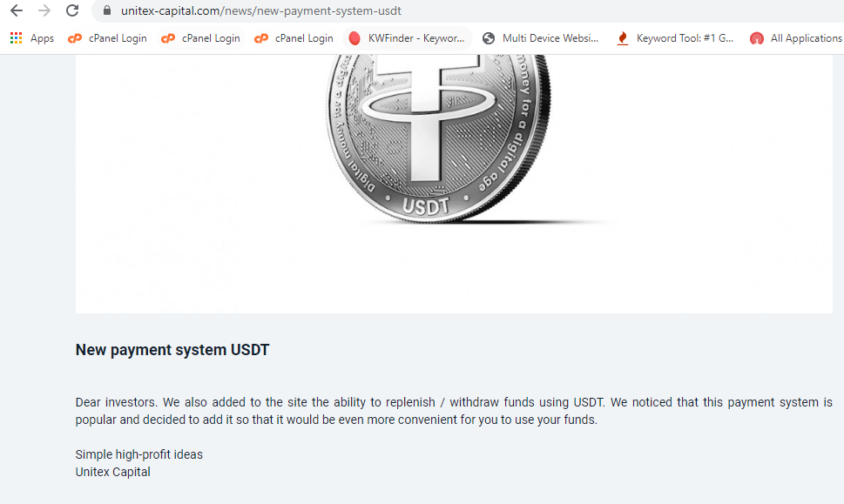Click the Apps bookmark label
Image resolution: width=844 pixels, height=504 pixels.
pos(42,38)
